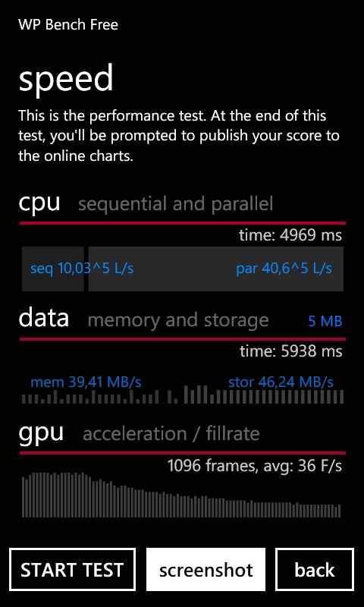Open the gpu section header
This screenshot has width=364, height=607.
coord(41,434)
